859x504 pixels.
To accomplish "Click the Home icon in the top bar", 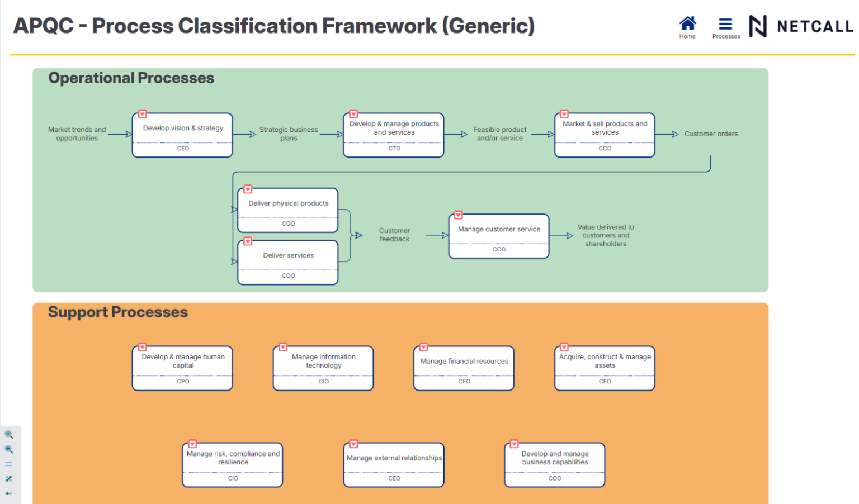I will (x=687, y=23).
